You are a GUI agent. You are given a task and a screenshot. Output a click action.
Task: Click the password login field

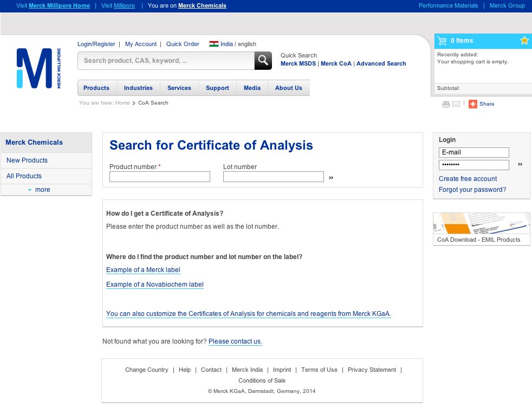pyautogui.click(x=474, y=165)
